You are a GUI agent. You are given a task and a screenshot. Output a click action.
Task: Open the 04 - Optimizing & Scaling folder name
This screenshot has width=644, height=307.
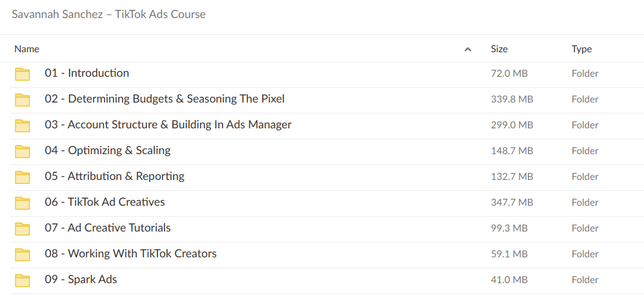click(x=107, y=151)
